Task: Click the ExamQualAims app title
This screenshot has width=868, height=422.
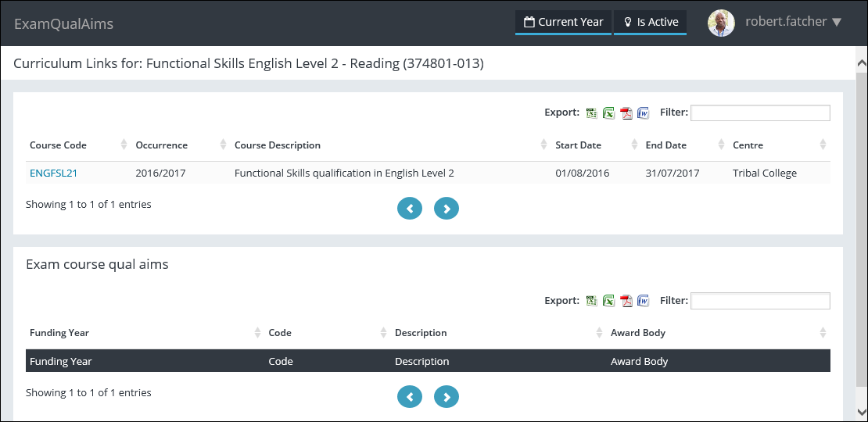Action: point(63,23)
